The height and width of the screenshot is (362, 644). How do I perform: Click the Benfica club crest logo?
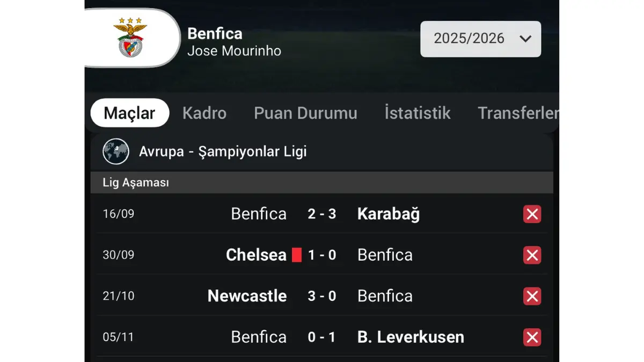130,38
